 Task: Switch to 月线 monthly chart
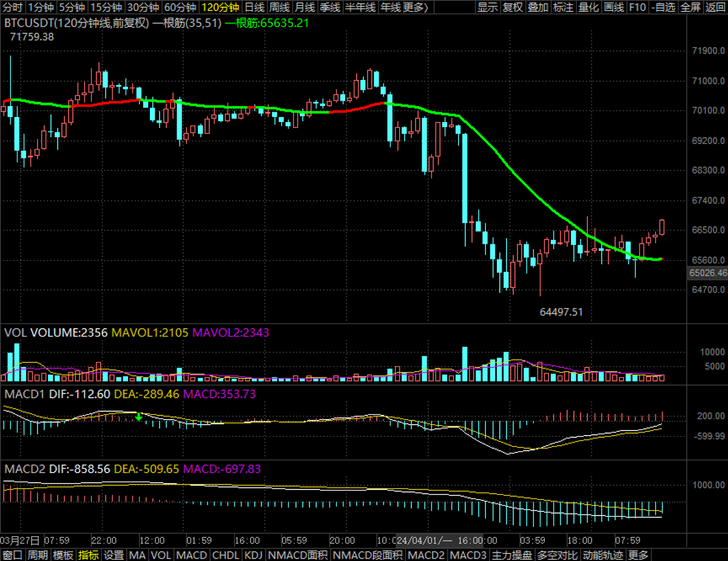pos(305,7)
